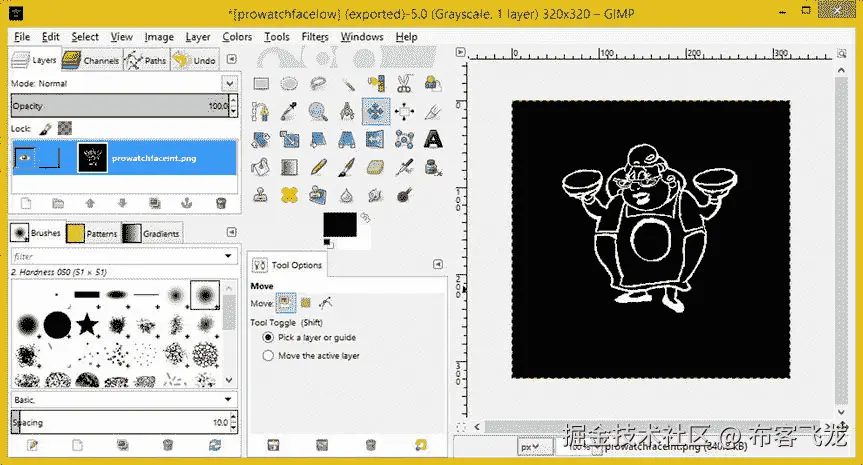This screenshot has height=465, width=863.
Task: Open Tool Options tab configuration menu
Action: [x=438, y=265]
